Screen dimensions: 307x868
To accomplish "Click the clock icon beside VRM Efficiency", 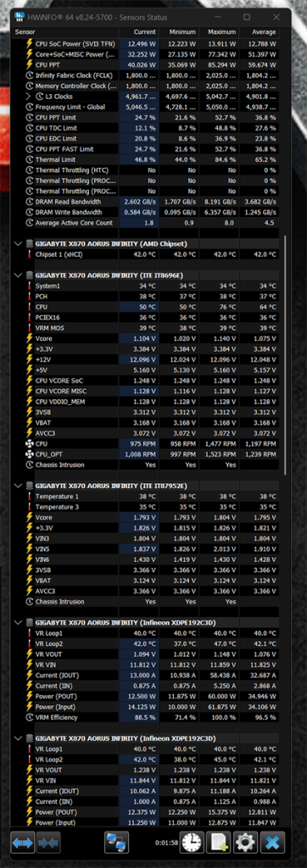I will point(30,717).
